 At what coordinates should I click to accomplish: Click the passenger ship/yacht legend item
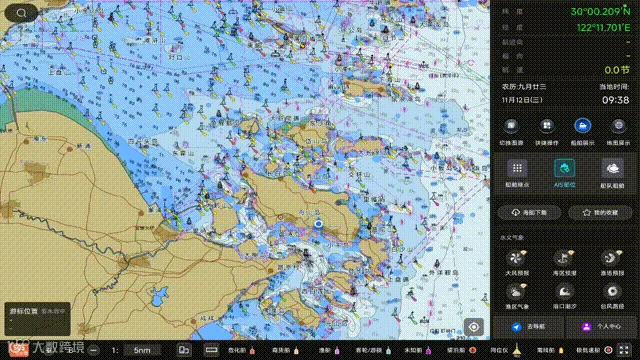(x=373, y=350)
